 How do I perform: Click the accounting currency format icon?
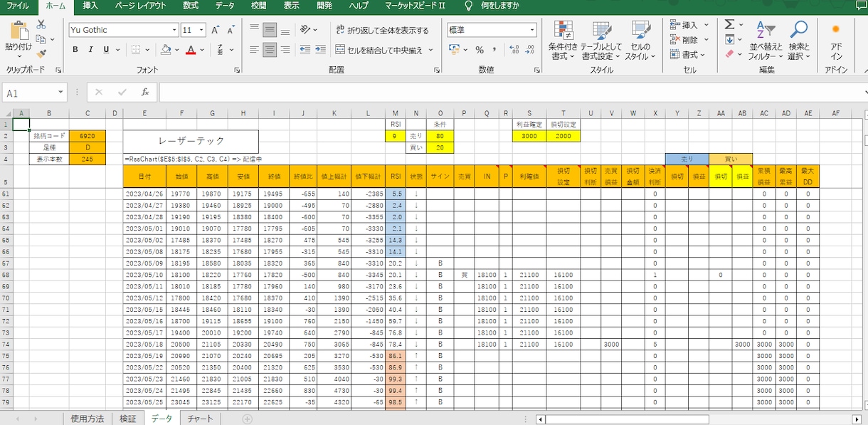click(455, 50)
